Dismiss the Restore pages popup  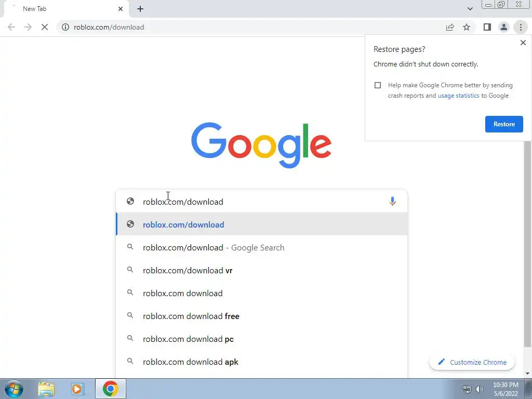click(523, 43)
